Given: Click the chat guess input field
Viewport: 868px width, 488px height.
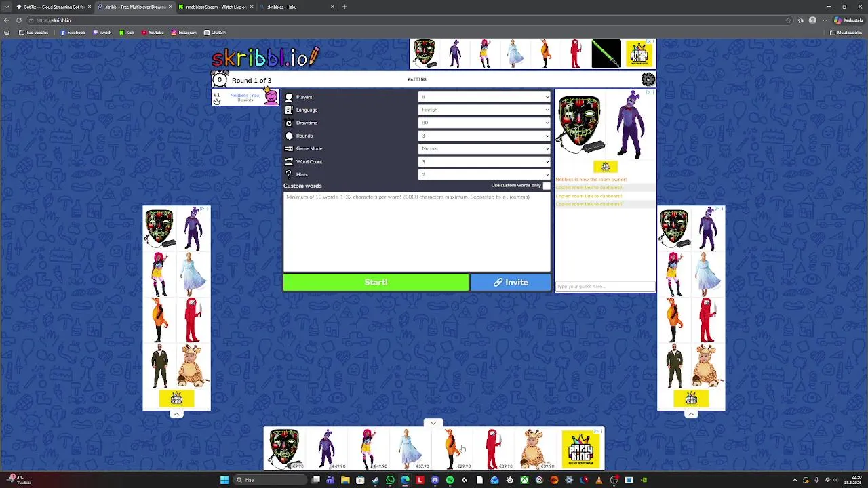Looking at the screenshot, I should [x=606, y=287].
